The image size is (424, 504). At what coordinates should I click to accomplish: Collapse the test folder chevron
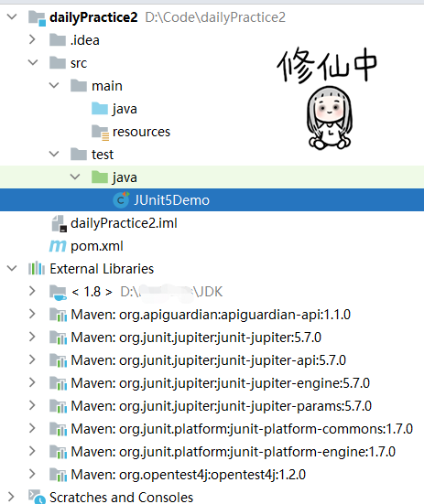pyautogui.click(x=54, y=154)
